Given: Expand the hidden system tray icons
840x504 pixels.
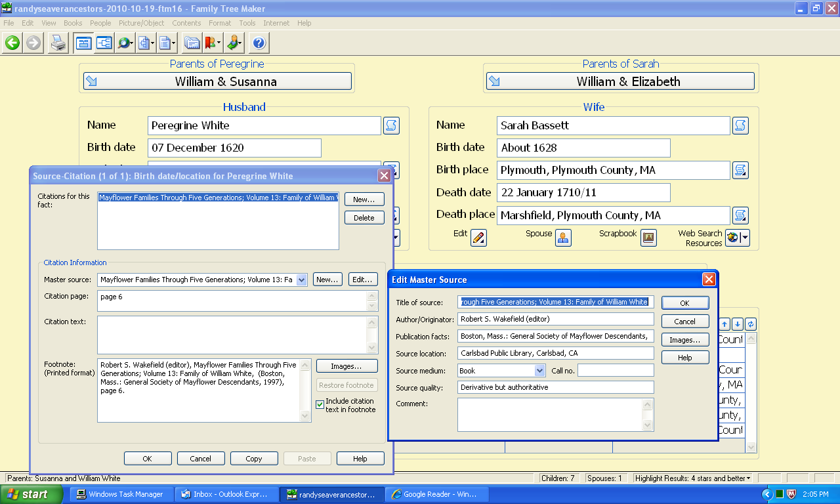Looking at the screenshot, I should tap(767, 494).
